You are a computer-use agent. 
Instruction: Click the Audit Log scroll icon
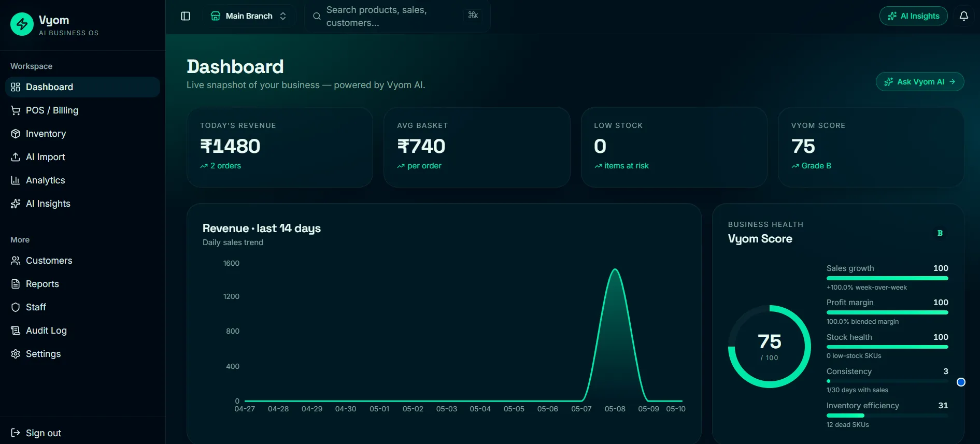16,331
